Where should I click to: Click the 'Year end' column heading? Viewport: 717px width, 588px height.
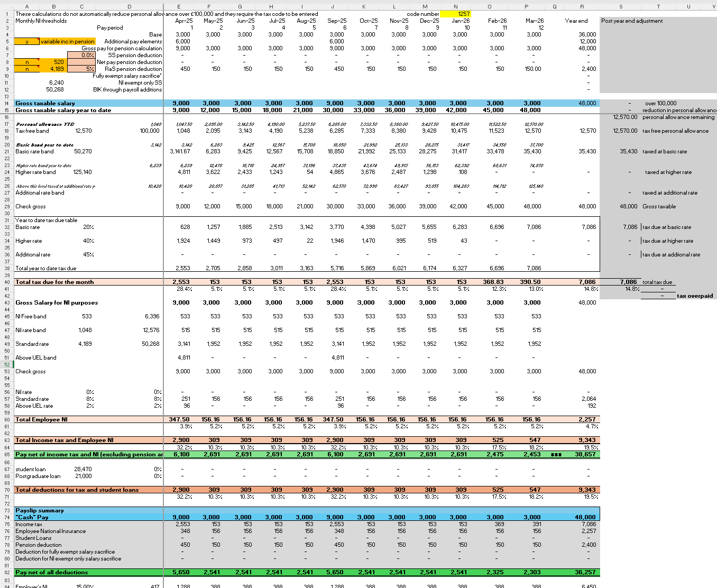point(576,21)
